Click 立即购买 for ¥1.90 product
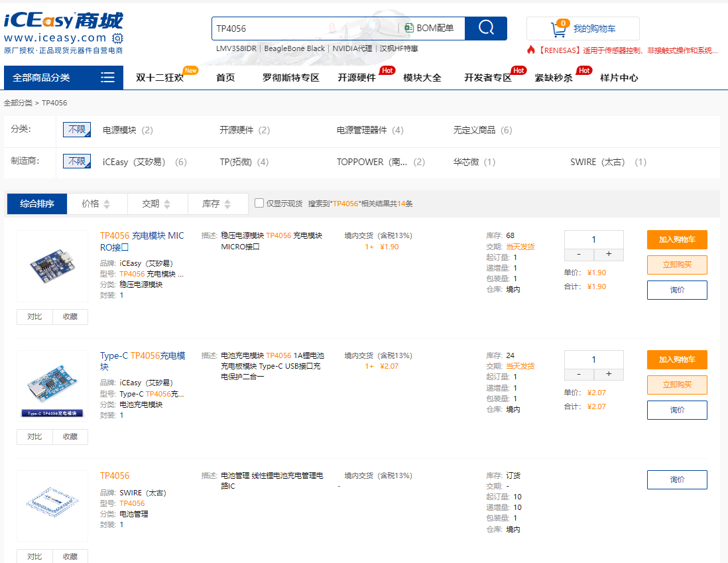This screenshot has width=728, height=563. [677, 265]
